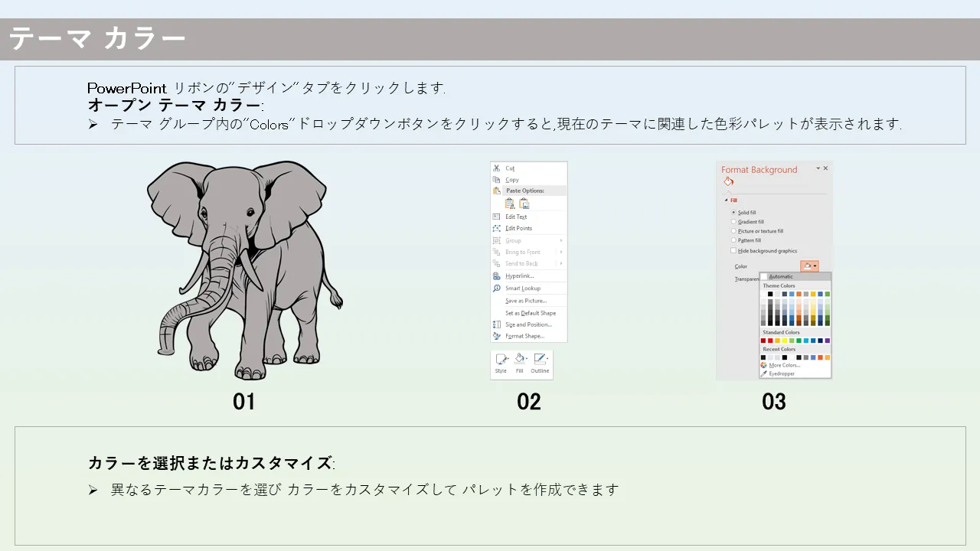The image size is (980, 551).
Task: Click the Fill bucket icon under Format Background
Action: [x=728, y=182]
